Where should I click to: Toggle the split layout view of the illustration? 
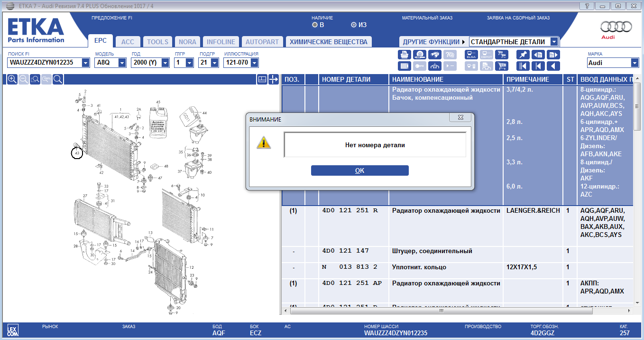262,79
